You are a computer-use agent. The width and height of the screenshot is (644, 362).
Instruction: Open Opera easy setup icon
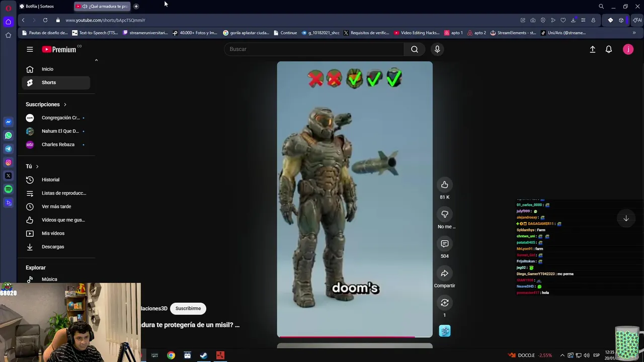583,20
